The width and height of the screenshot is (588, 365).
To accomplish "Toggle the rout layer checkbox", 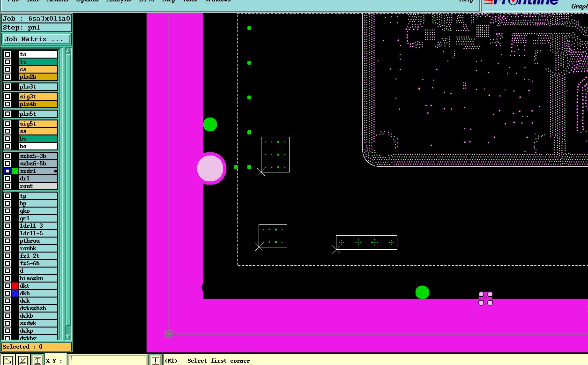I will (7, 186).
